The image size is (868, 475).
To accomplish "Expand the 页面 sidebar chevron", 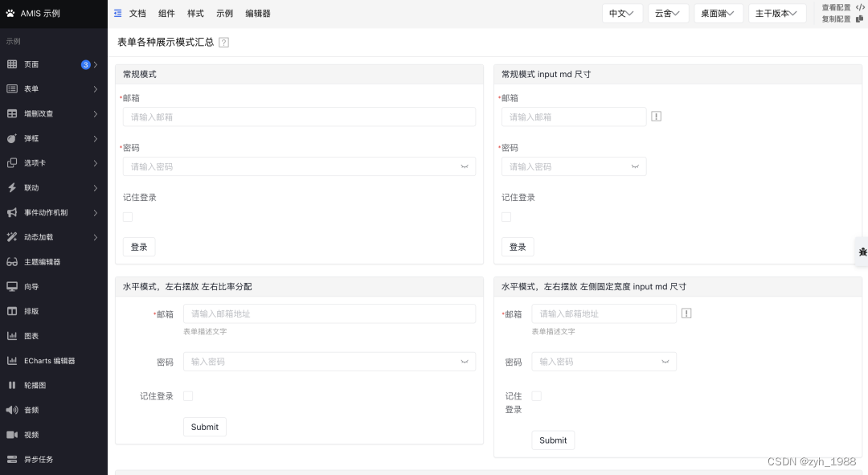I will click(x=96, y=65).
